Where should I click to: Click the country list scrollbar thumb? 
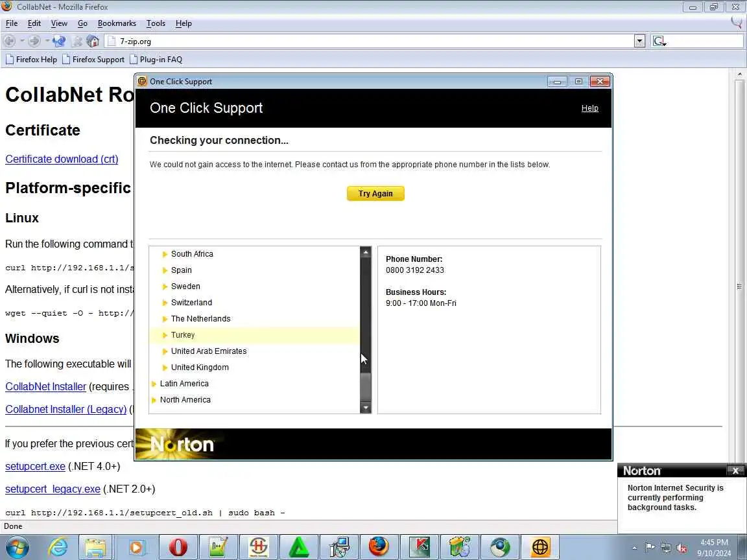click(366, 386)
